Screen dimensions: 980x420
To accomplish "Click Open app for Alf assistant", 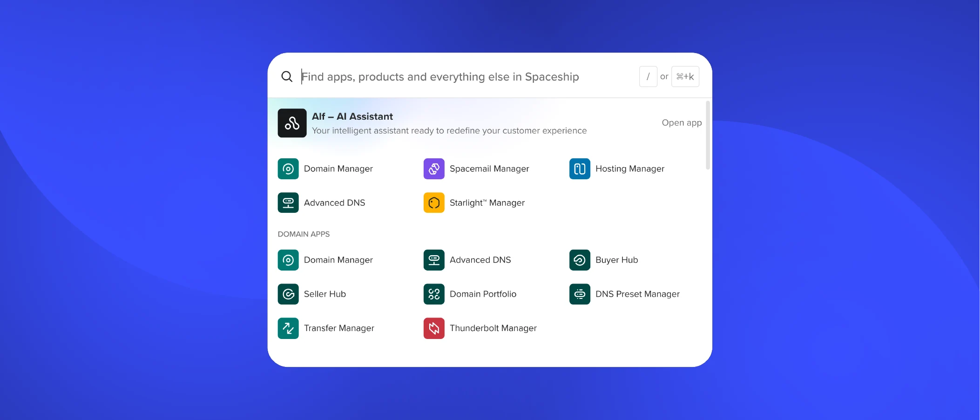I will 681,122.
